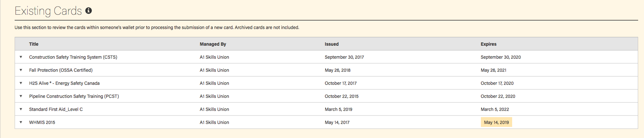Click the Existing Cards info icon

(89, 11)
